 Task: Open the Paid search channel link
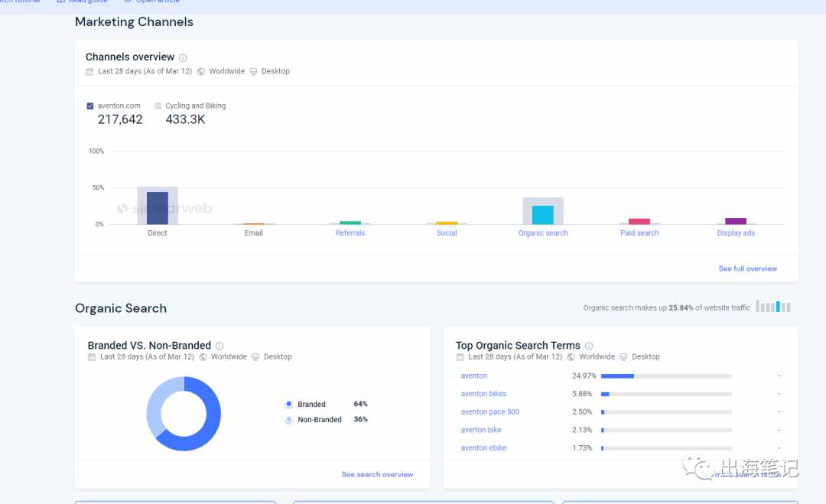click(639, 232)
